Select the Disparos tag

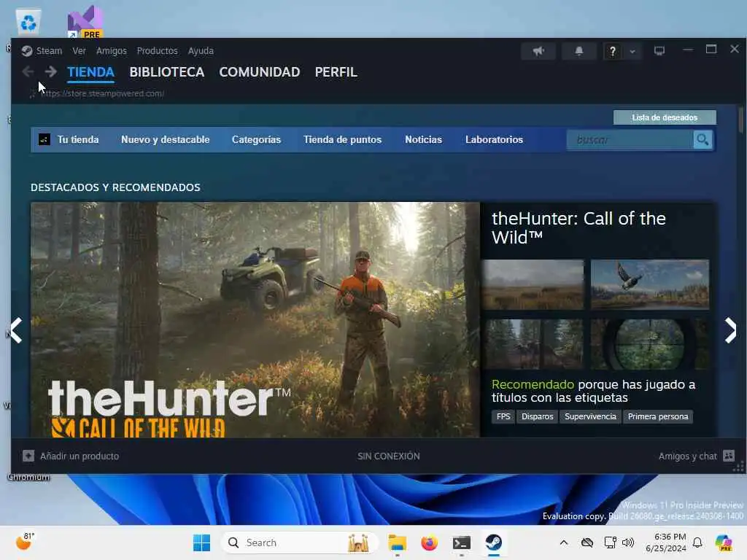(538, 416)
